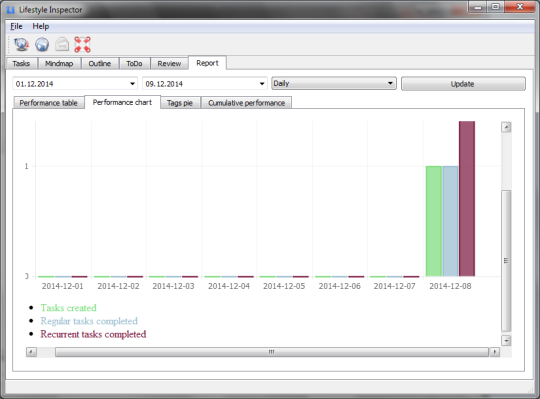The height and width of the screenshot is (399, 540).
Task: Click the horizontal scrollbar left arrow
Action: 31,352
